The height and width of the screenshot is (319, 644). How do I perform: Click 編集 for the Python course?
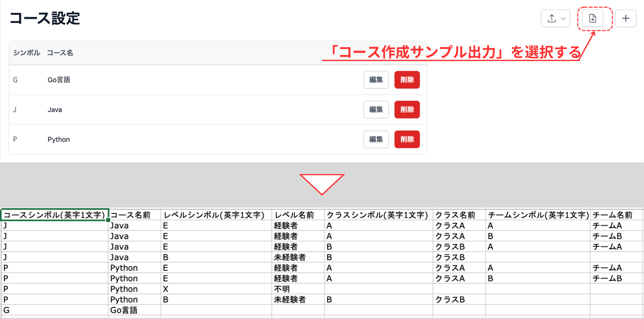tap(376, 139)
